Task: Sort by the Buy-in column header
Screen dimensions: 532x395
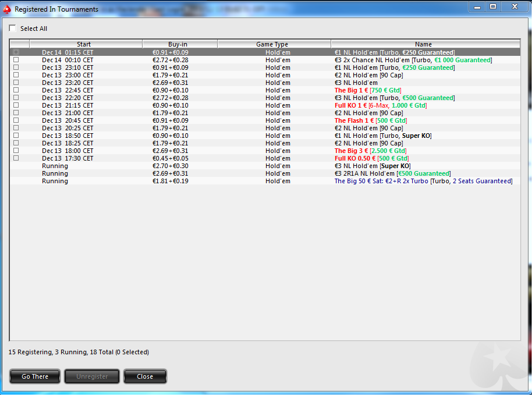Action: pyautogui.click(x=180, y=44)
